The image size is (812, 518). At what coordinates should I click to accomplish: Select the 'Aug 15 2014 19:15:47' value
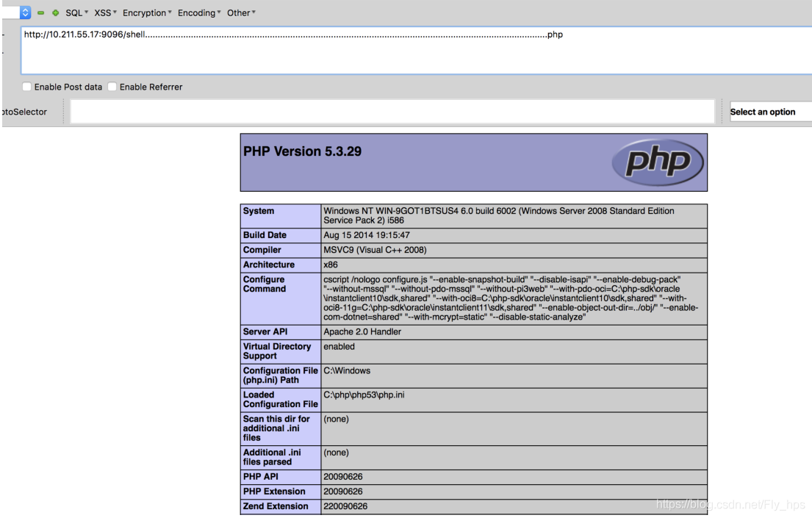367,235
